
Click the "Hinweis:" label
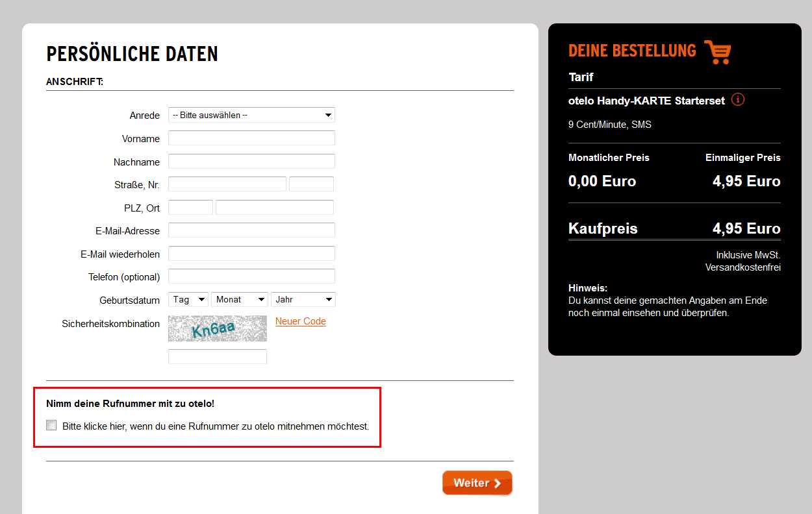pyautogui.click(x=588, y=288)
